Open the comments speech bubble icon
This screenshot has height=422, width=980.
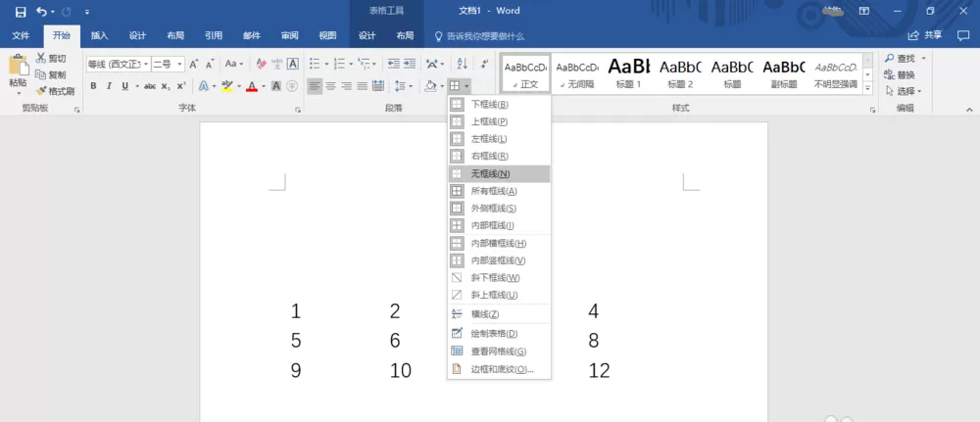pos(962,35)
